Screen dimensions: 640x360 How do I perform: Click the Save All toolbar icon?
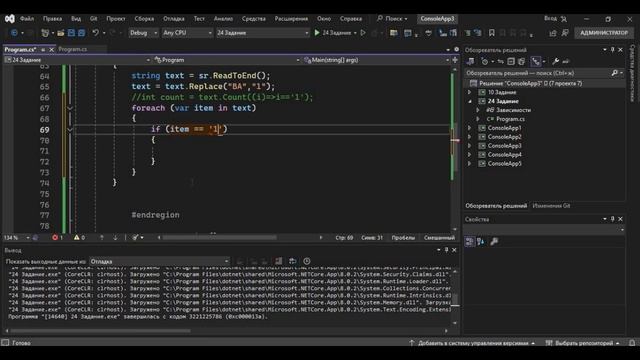(x=82, y=33)
